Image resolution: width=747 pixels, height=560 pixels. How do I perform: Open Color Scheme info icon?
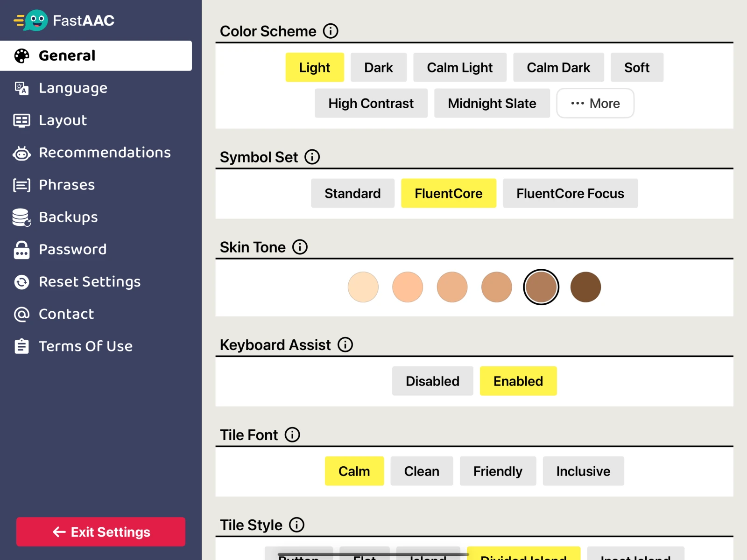coord(331,31)
